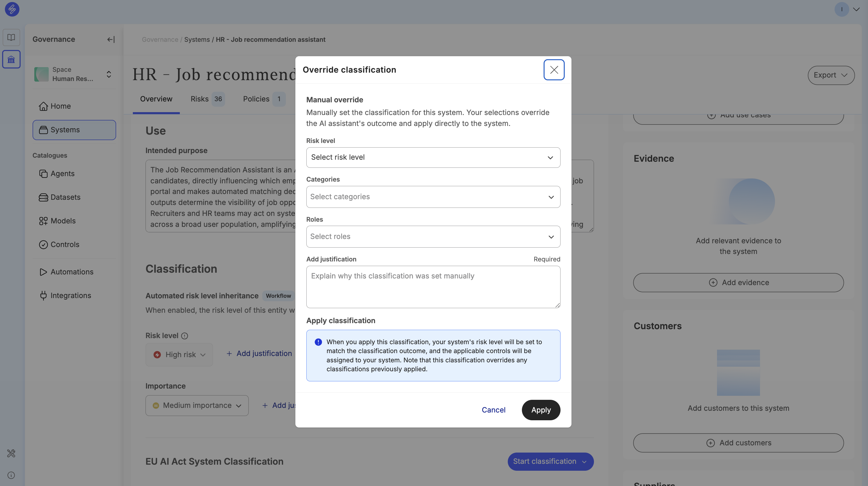The width and height of the screenshot is (868, 486).
Task: Click the justification text area
Action: coord(433,287)
